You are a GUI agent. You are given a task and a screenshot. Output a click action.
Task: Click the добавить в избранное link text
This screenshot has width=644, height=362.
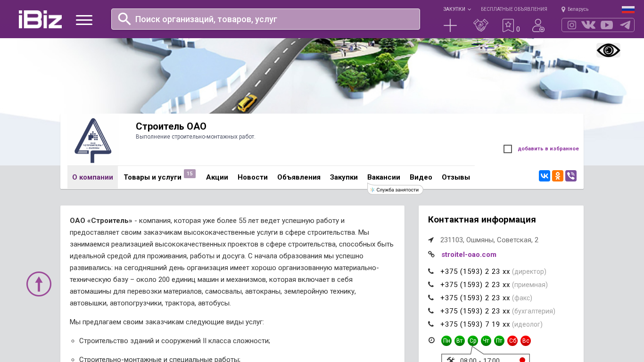coord(548,149)
